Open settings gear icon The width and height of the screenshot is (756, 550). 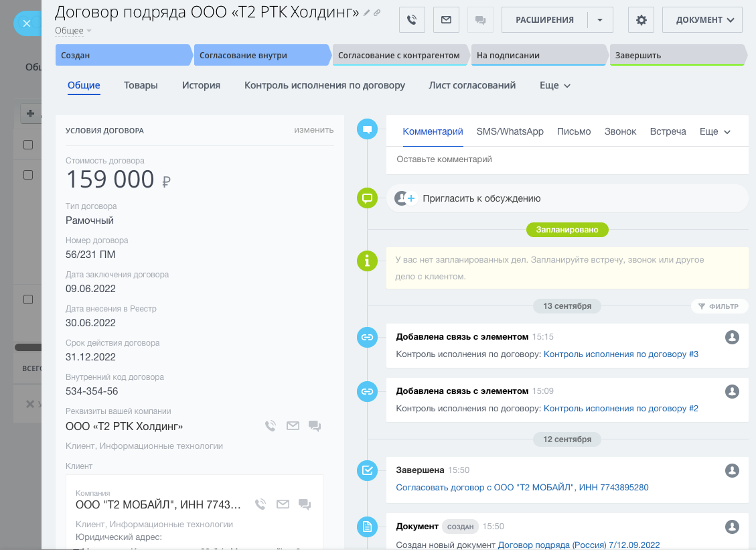pos(641,20)
